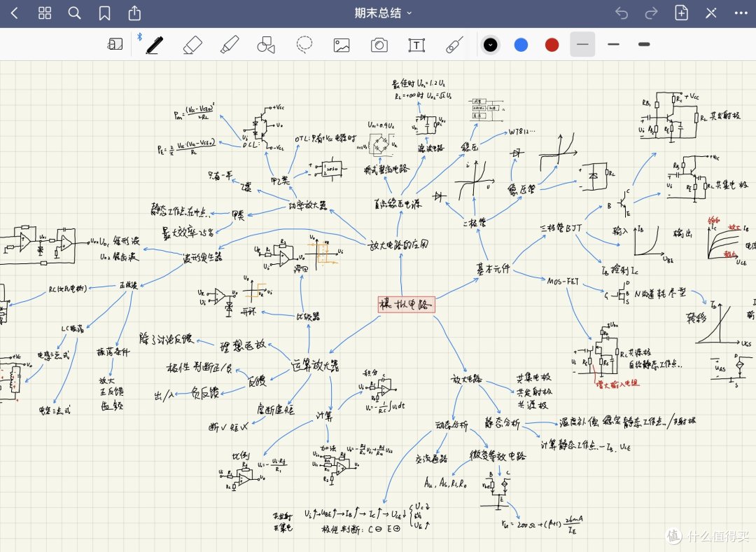Tap the handwritten 基本元件 node
756x552 pixels.
(x=493, y=269)
